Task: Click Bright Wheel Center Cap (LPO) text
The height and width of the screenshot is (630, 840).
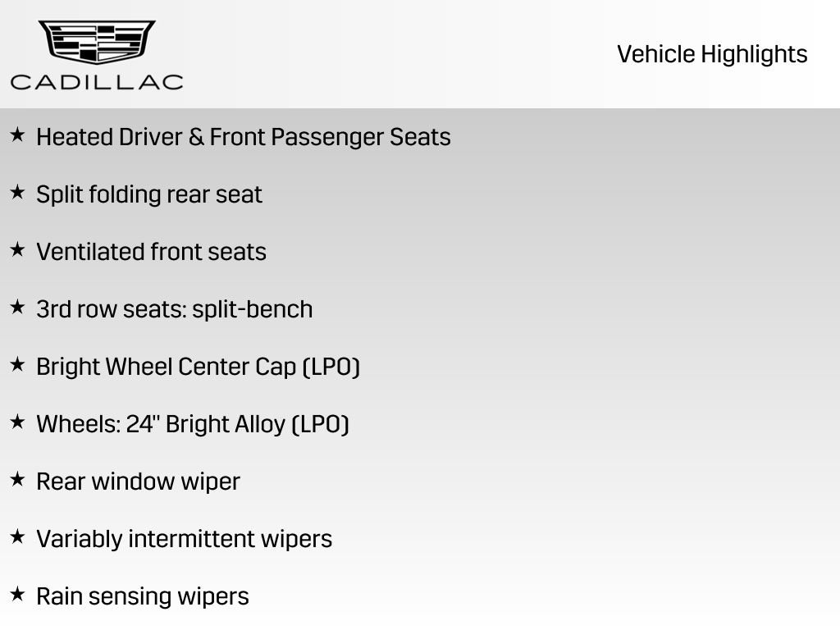Action: pos(198,367)
